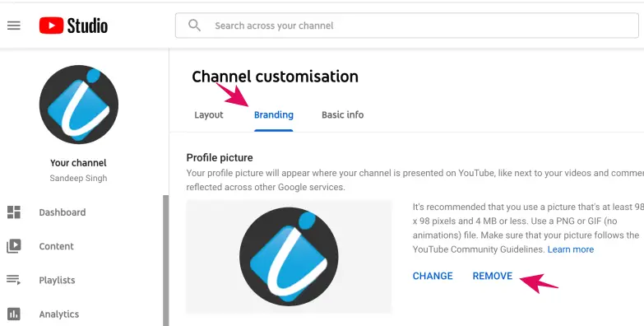Switch to the Basic info tab
The width and height of the screenshot is (644, 326).
coord(342,114)
